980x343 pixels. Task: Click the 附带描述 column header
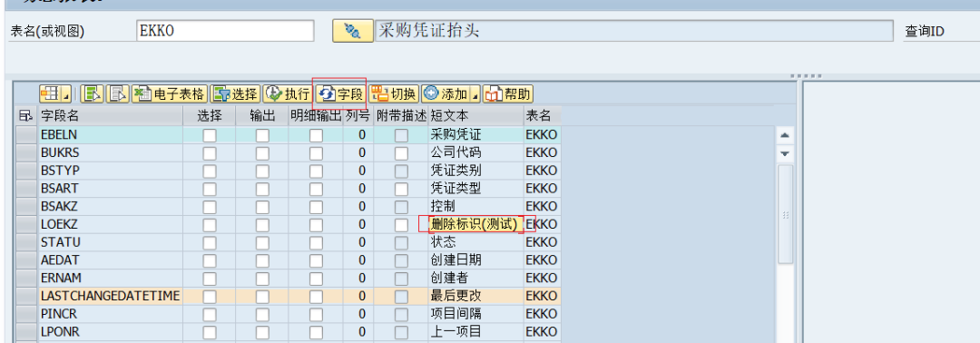401,115
